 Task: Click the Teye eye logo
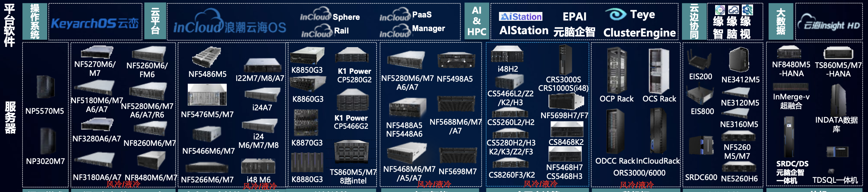(x=616, y=14)
